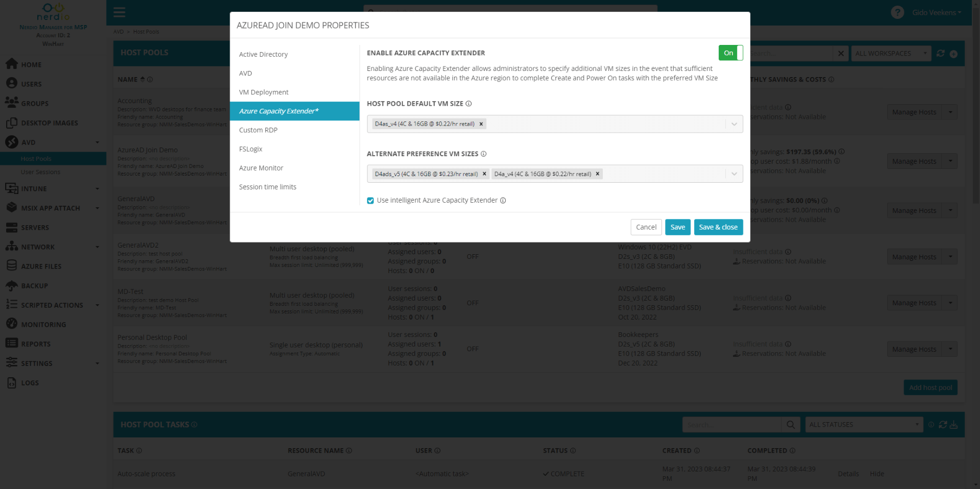Expand Alternate Preference VM Sizes dropdown

pyautogui.click(x=734, y=174)
